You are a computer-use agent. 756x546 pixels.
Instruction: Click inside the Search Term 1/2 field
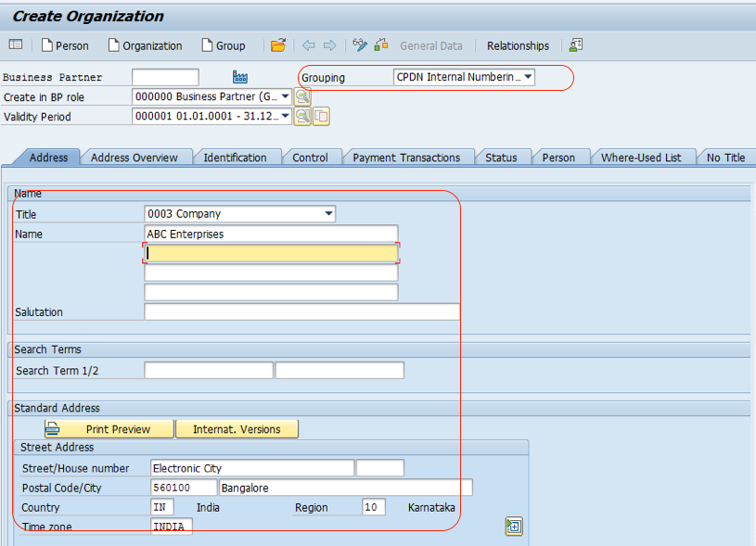point(208,370)
